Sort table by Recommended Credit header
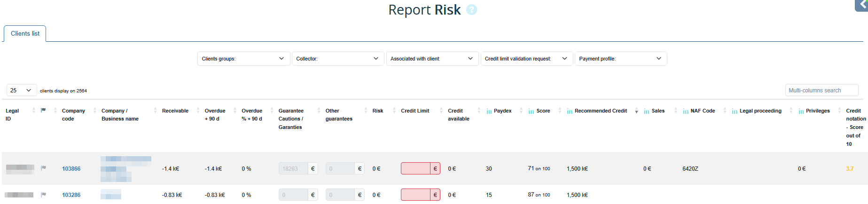 point(600,111)
